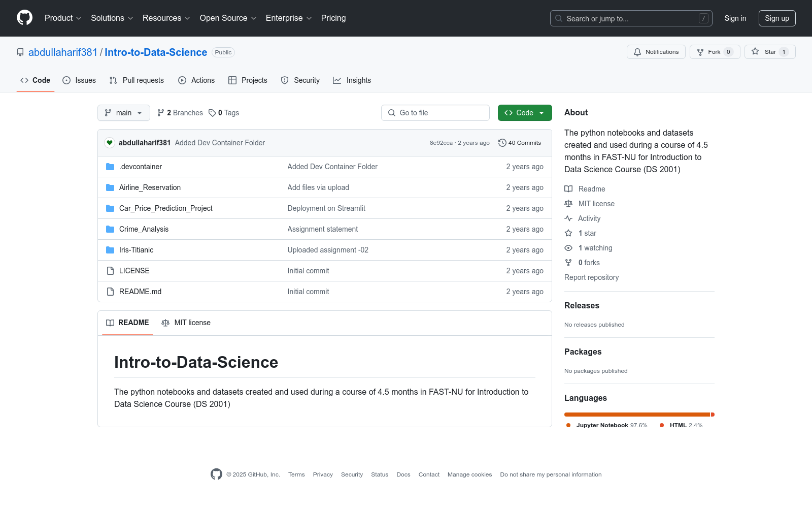Open the README.md file
Image resolution: width=812 pixels, height=508 pixels.
click(x=140, y=292)
